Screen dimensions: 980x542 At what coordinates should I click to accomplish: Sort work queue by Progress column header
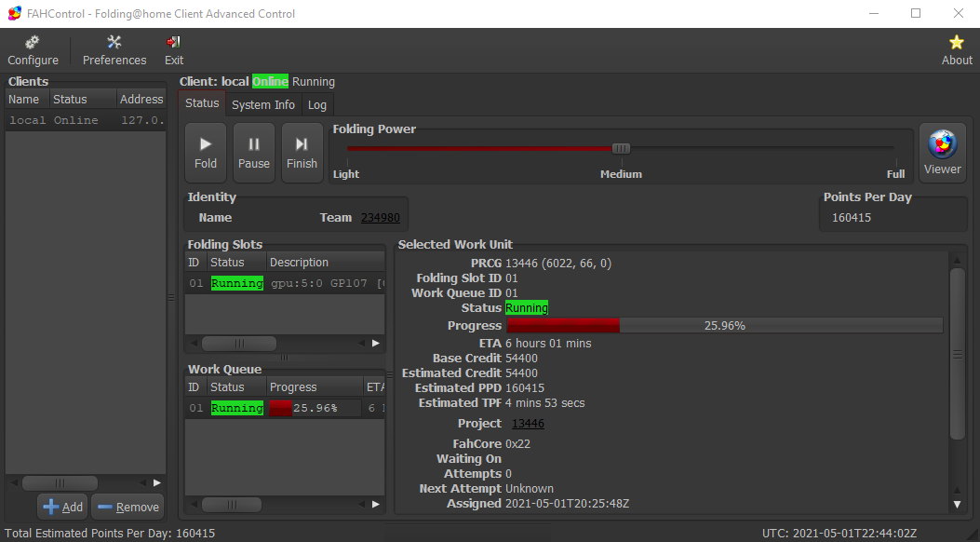pos(314,387)
